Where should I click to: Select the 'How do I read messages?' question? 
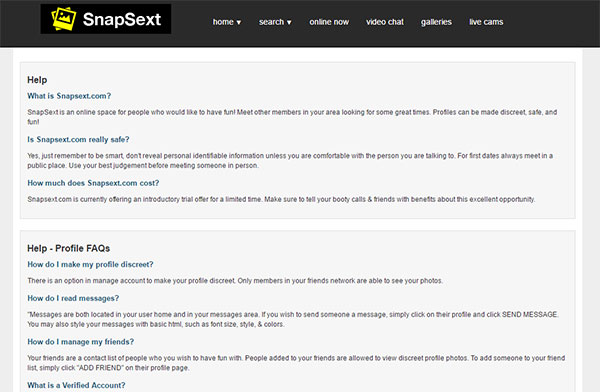73,298
